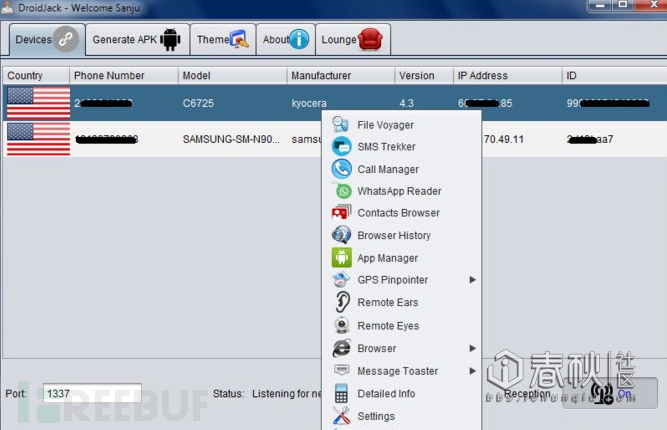Image resolution: width=667 pixels, height=430 pixels.
Task: Open the Theme tab
Action: point(223,40)
